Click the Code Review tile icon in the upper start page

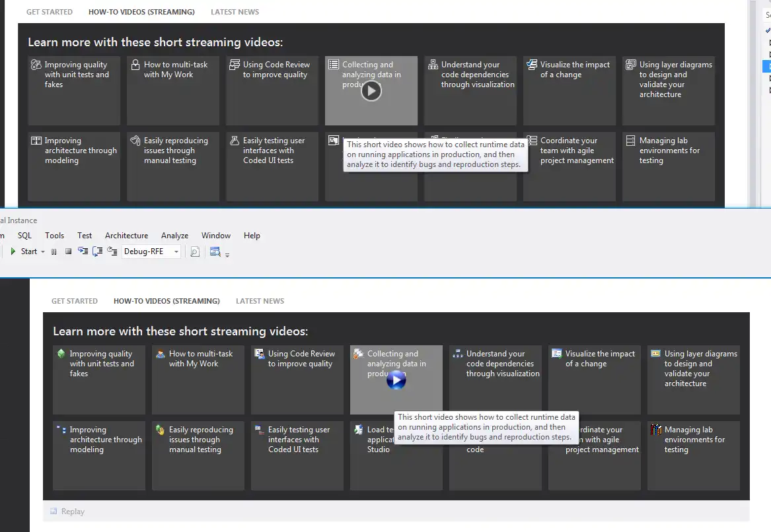235,65
